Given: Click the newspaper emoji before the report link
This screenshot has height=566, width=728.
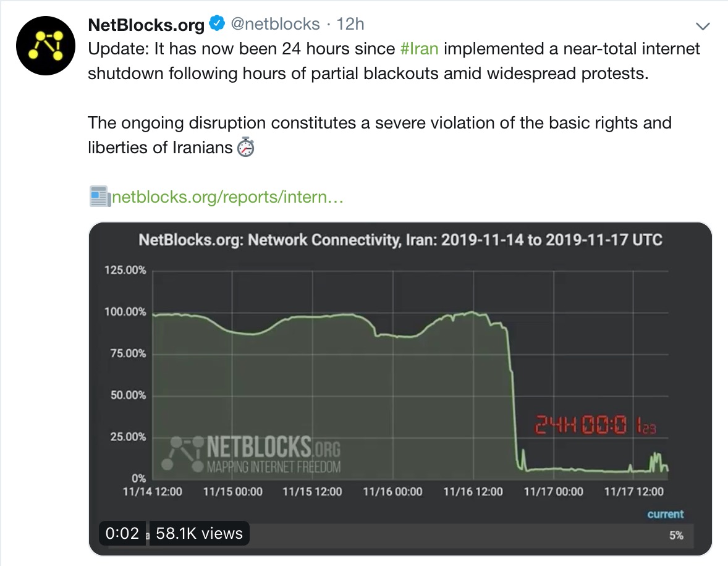Looking at the screenshot, I should 99,198.
